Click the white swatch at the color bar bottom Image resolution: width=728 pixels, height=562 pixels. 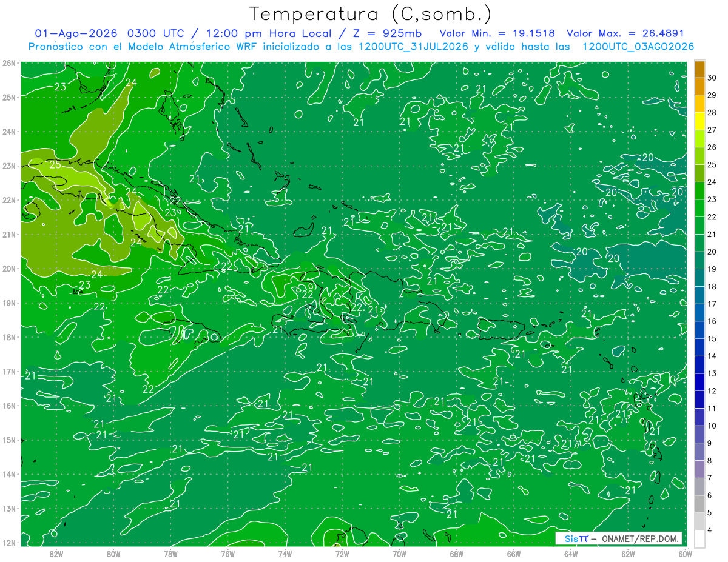(699, 539)
